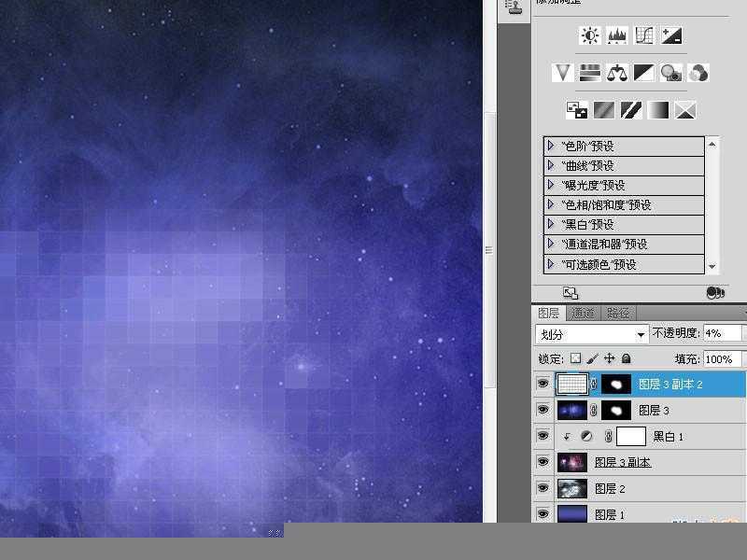747x560 pixels.
Task: Add a Curves adjustment layer
Action: pyautogui.click(x=644, y=35)
